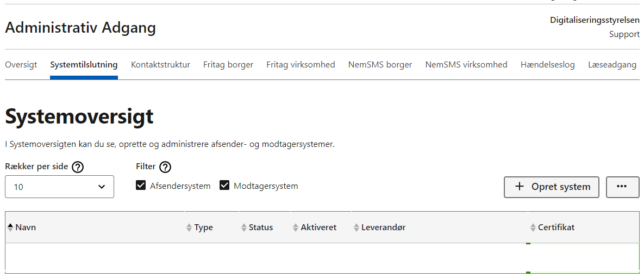Open the rows per page dropdown
The image size is (644, 277).
60,187
